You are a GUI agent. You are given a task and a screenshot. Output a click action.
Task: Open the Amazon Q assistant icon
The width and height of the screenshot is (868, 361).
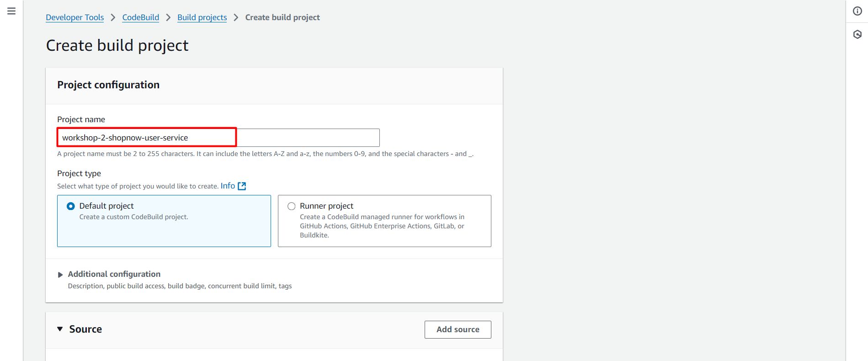tap(857, 34)
